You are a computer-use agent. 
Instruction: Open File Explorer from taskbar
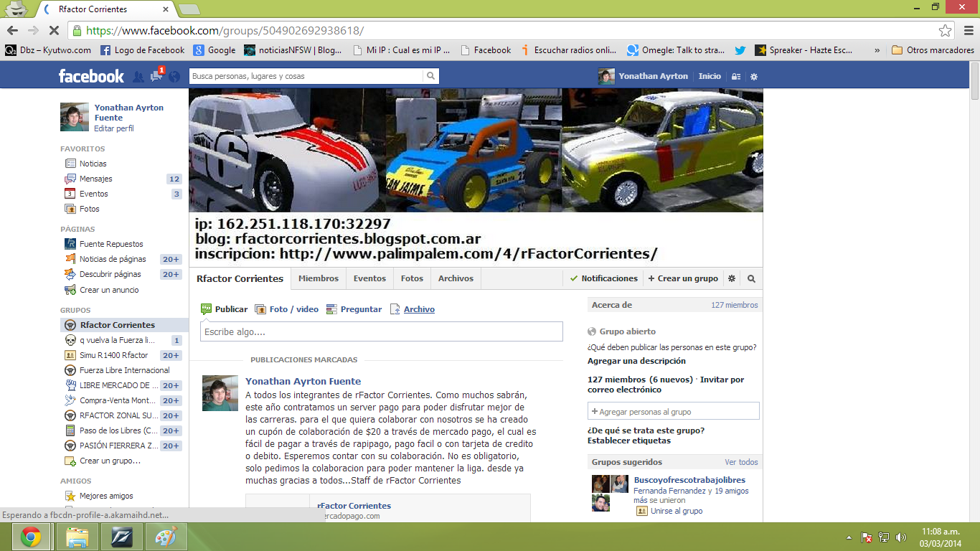77,537
